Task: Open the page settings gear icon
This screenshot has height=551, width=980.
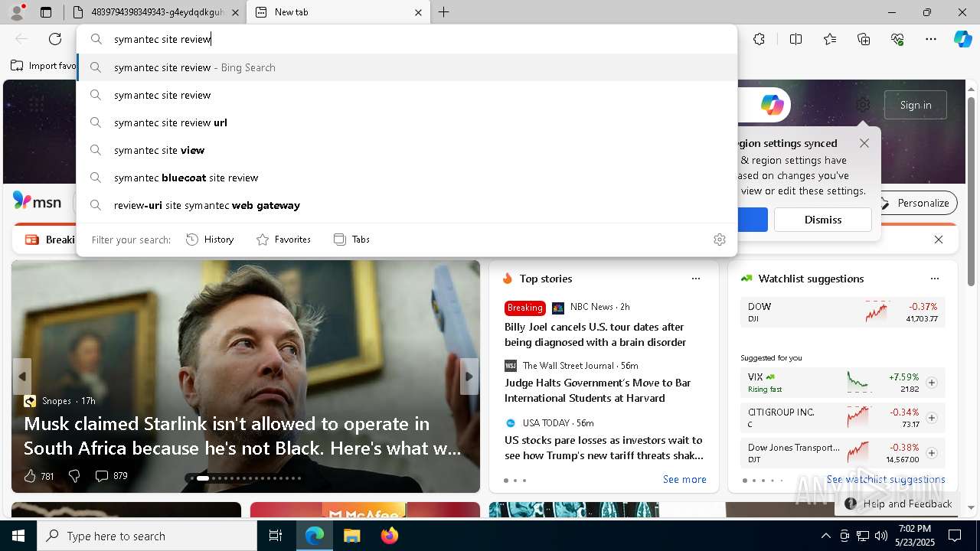Action: point(863,105)
